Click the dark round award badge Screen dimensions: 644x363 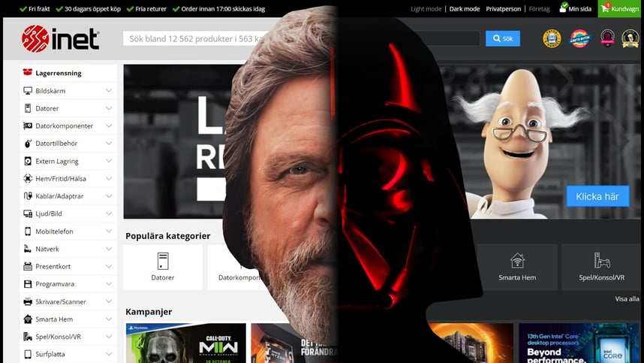tap(607, 38)
